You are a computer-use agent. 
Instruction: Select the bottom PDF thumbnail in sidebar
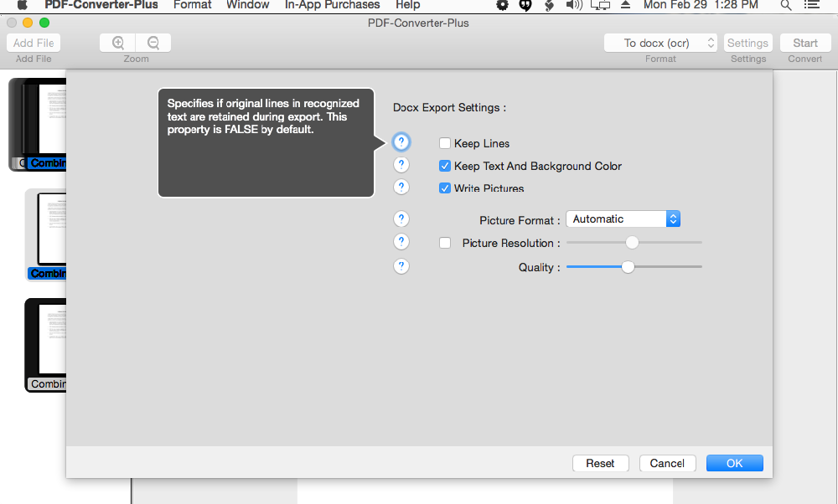tap(46, 346)
